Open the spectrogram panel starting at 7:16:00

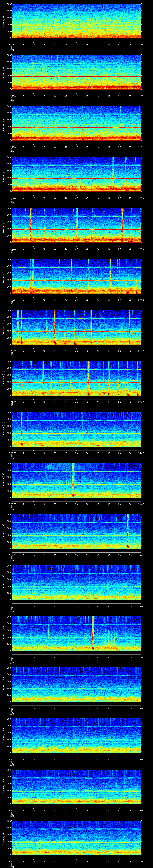click(x=76, y=123)
